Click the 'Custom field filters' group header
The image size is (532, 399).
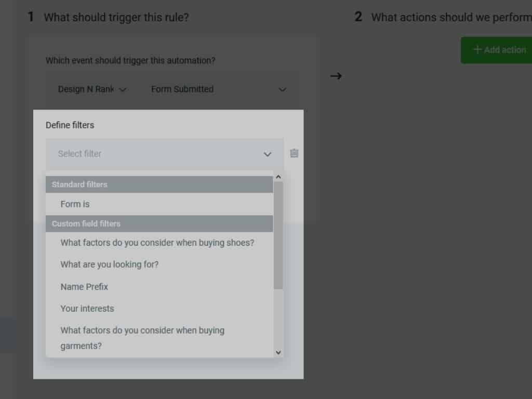[x=159, y=224]
